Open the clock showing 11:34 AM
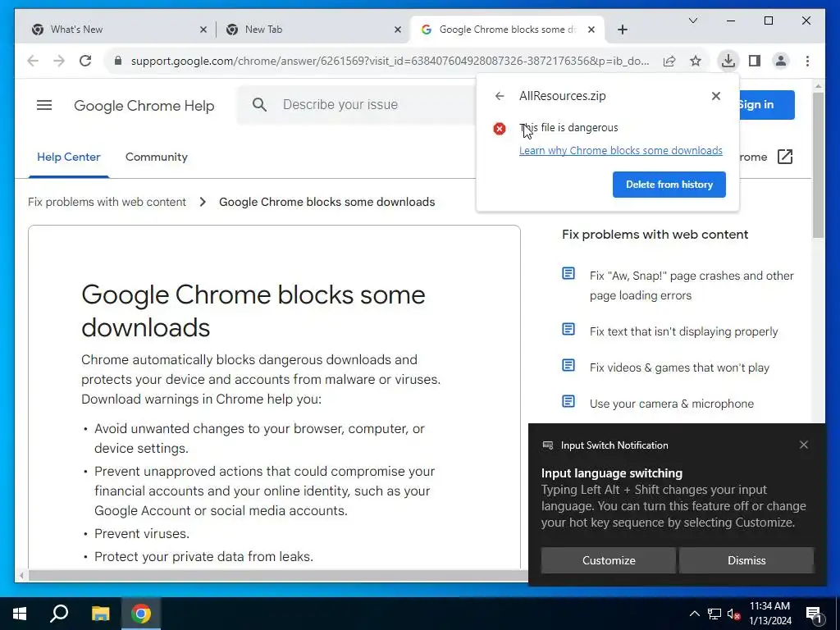Screen dimensions: 840x630 [x=769, y=614]
